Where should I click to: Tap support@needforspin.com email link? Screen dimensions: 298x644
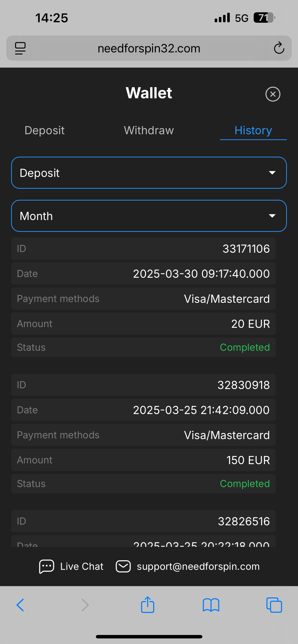click(198, 566)
